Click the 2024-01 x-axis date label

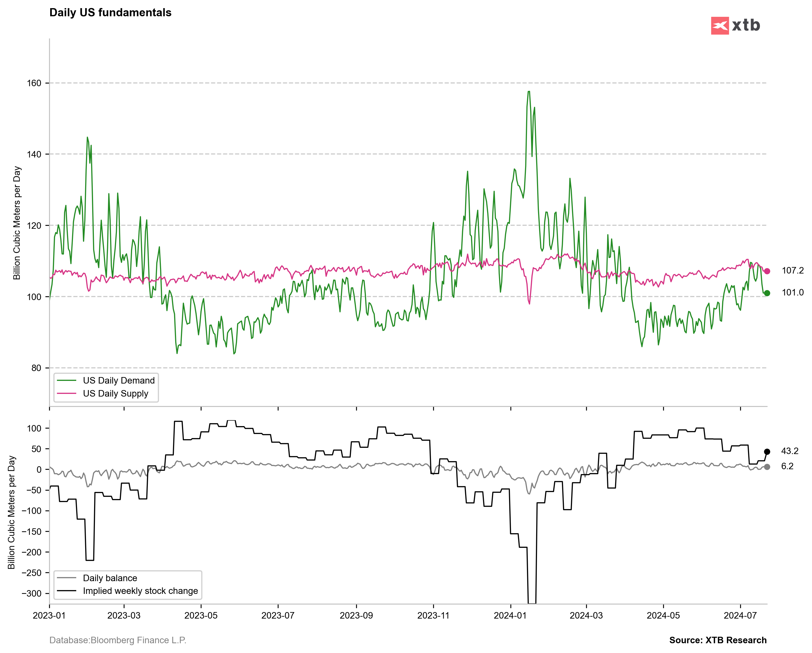coord(510,615)
